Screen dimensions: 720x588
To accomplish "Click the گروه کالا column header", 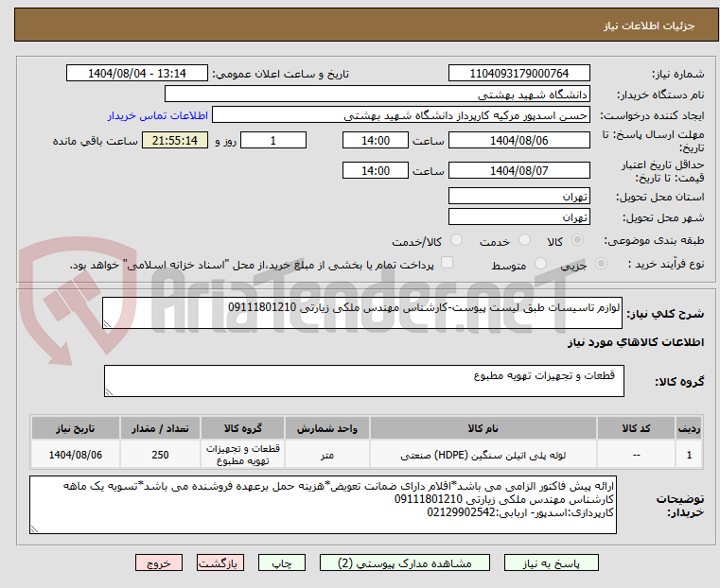I will pos(242,428).
